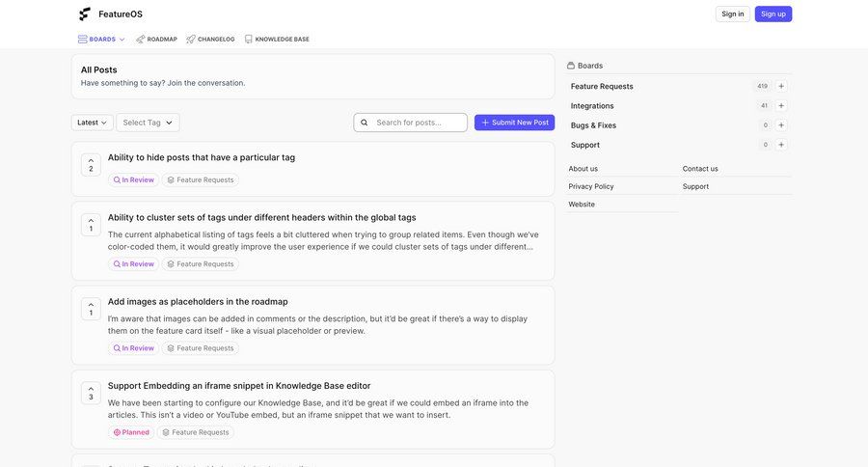Click the 419 count badge
Viewport: 868px width, 467px height.
click(x=762, y=87)
